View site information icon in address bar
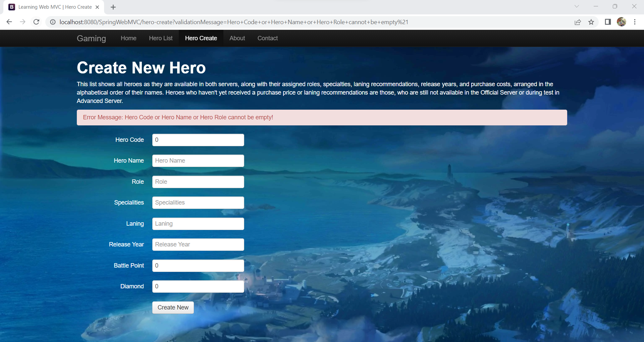Viewport: 644px width, 342px height. (53, 22)
